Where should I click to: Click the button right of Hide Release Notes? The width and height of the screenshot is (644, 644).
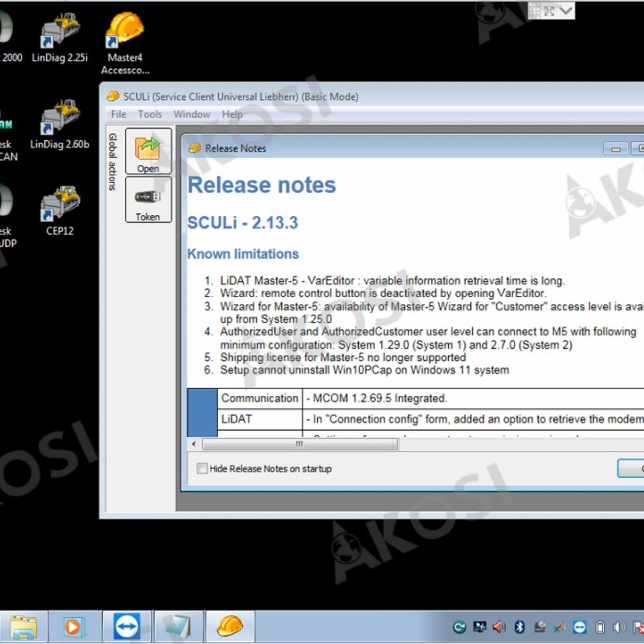(631, 468)
